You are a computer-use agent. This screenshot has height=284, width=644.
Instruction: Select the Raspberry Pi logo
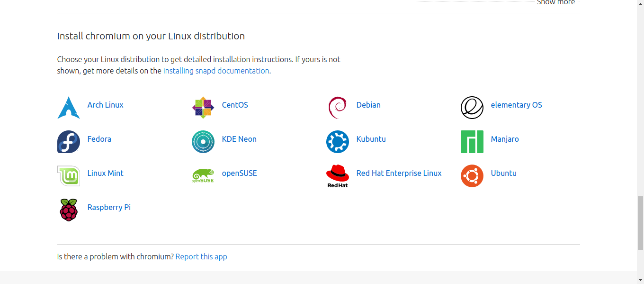pyautogui.click(x=68, y=210)
